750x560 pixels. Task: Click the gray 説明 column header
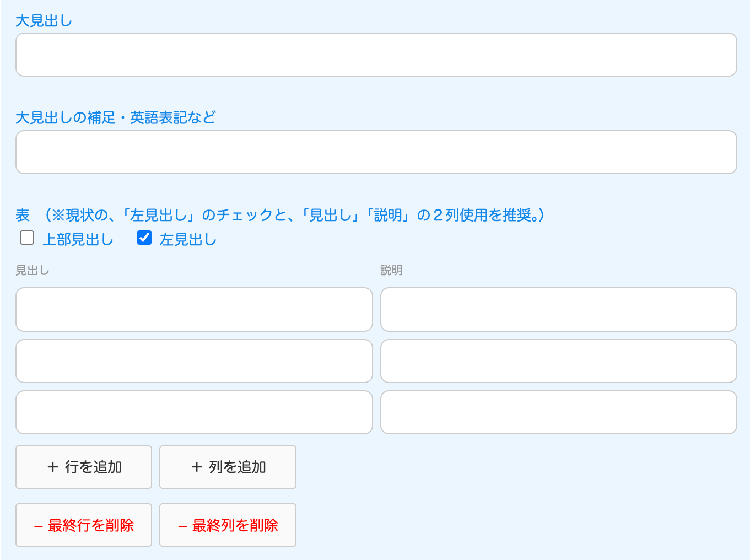point(391,270)
